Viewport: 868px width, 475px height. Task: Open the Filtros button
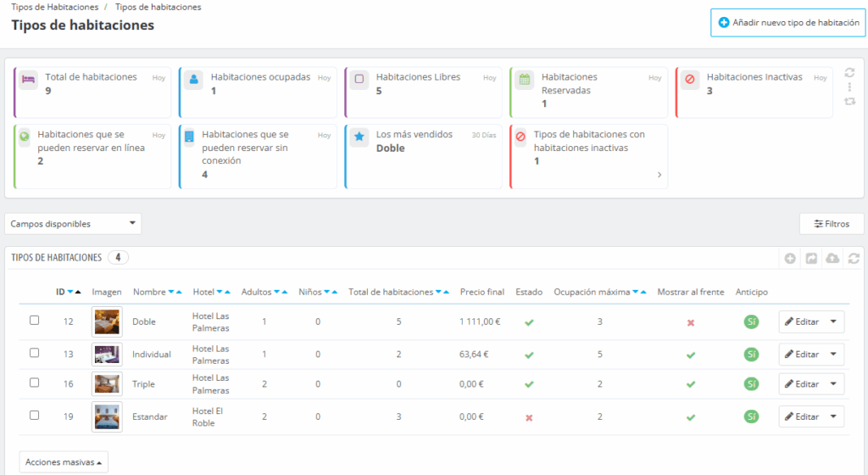click(832, 224)
